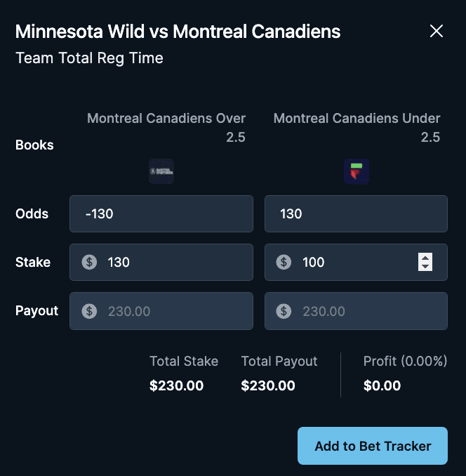Click the Montreal Canadiens Over 2.5 heading
466x476 pixels.
pyautogui.click(x=166, y=128)
